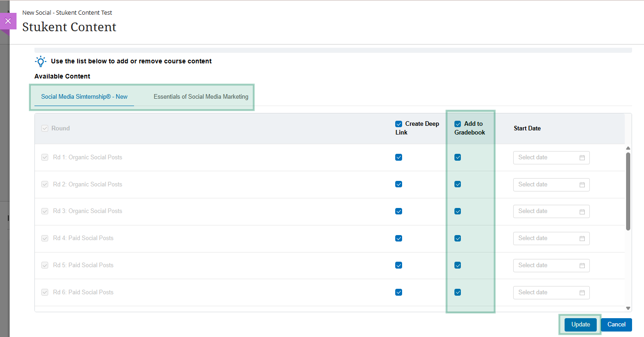Uncheck Add to Gradebook for Rd 4
The image size is (644, 337).
click(x=458, y=238)
